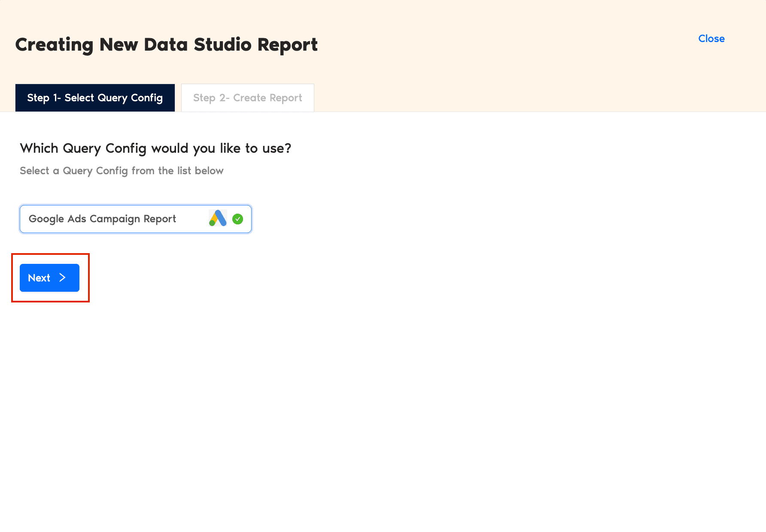Click inside the Google Ads Campaign Report field
The image size is (766, 532).
[103, 219]
